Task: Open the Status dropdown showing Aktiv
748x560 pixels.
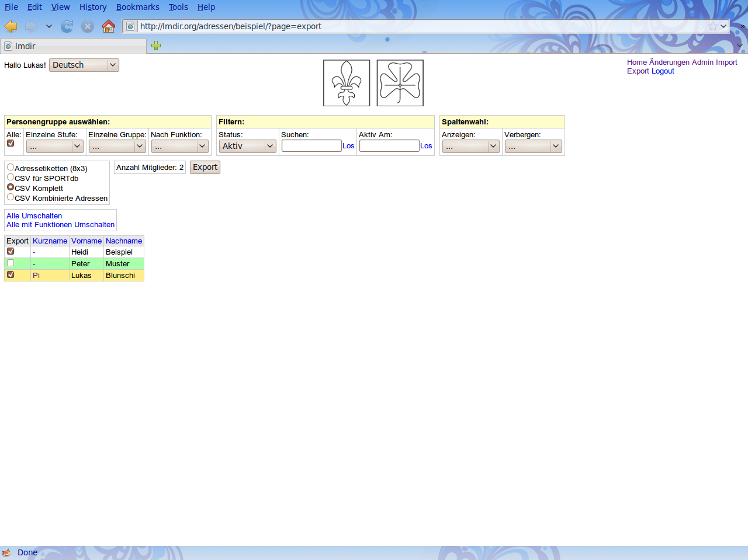Action: tap(248, 146)
